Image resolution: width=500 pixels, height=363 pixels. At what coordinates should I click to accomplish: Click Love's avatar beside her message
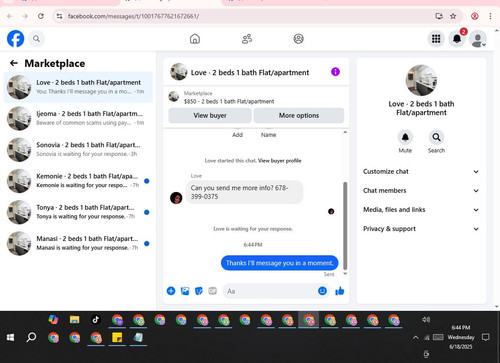pos(176,198)
